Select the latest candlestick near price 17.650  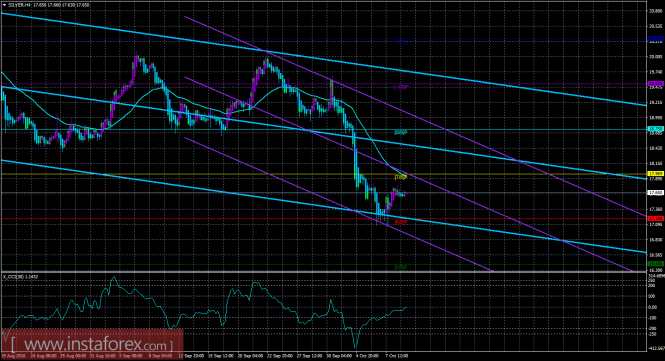[406, 193]
